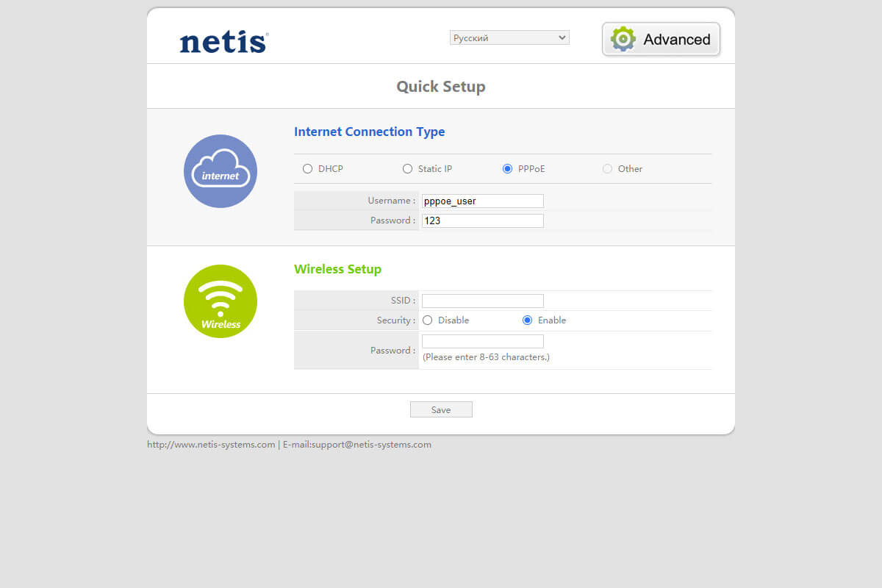Select Static IP connection type
This screenshot has width=882, height=588.
point(408,169)
